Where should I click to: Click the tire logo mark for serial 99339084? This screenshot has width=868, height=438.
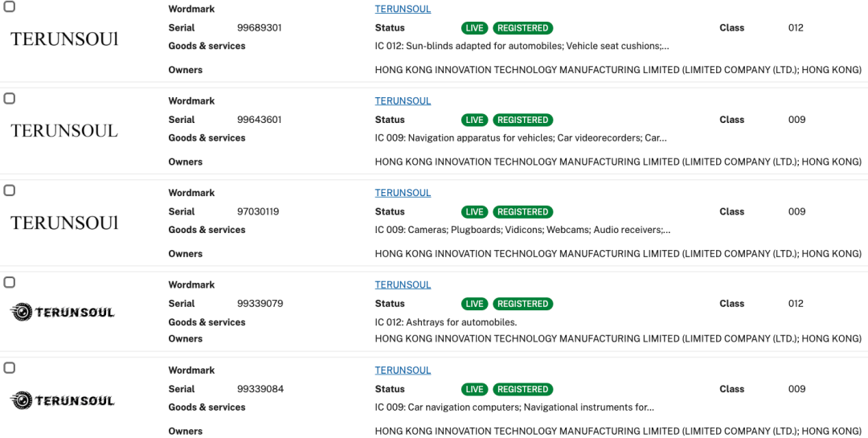pos(63,399)
